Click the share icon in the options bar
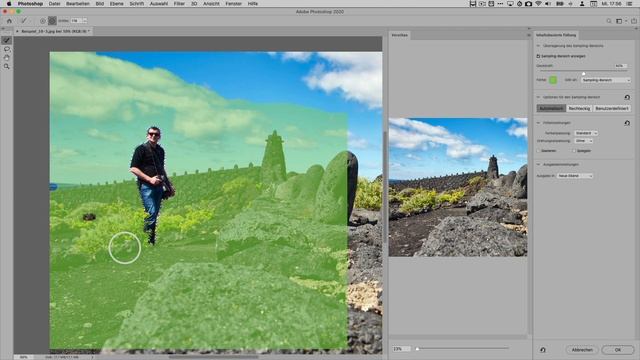This screenshot has width=640, height=360. pyautogui.click(x=633, y=21)
